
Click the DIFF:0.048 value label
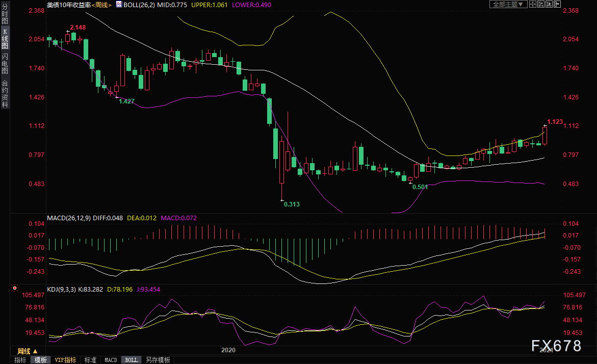click(108, 218)
